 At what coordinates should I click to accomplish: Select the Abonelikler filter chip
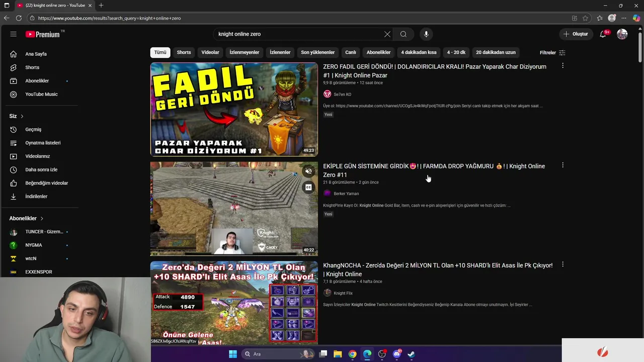coord(378,52)
